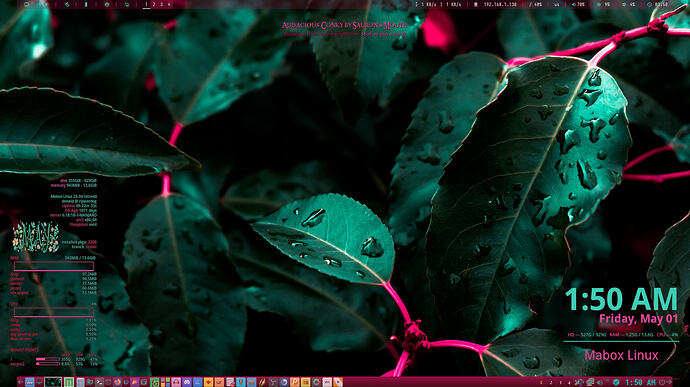Click the 'Mabox Linux' label on the desktop

pos(621,355)
